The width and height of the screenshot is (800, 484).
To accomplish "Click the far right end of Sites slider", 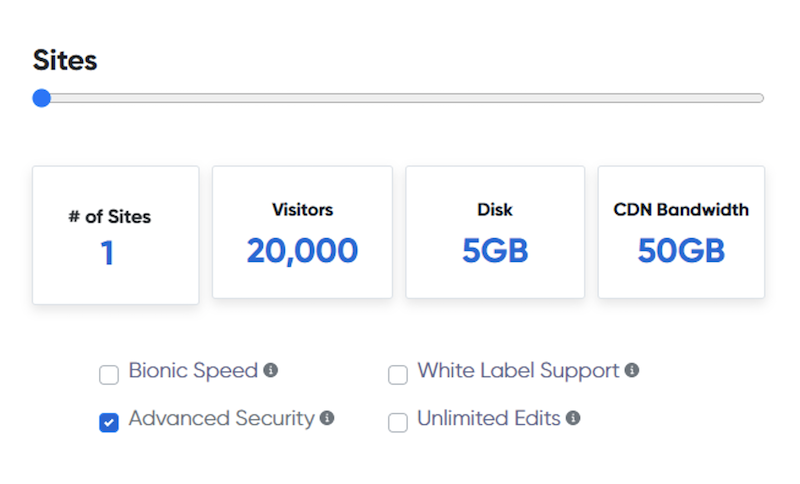I will coord(761,98).
